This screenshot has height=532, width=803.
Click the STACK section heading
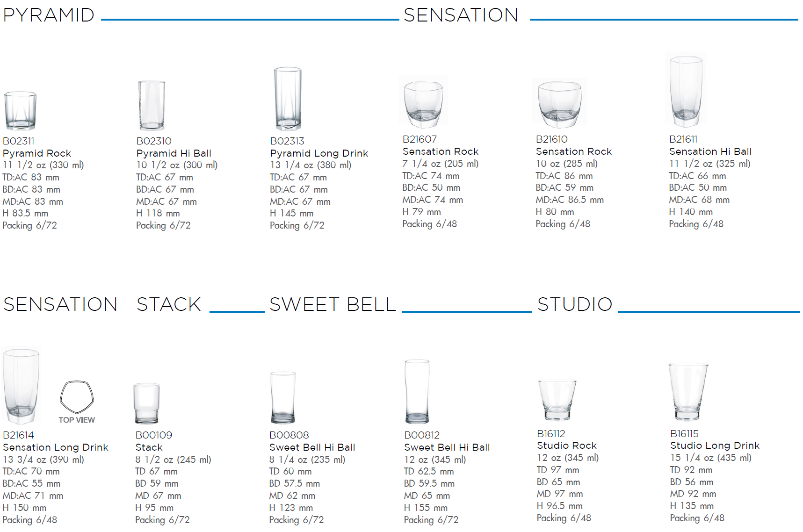pyautogui.click(x=169, y=304)
